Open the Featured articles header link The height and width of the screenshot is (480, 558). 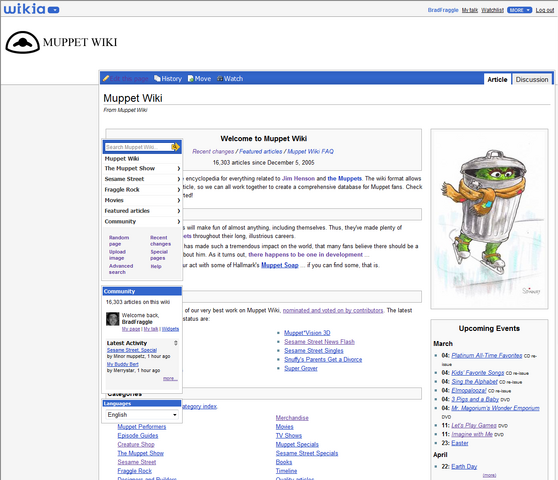pyautogui.click(x=260, y=152)
